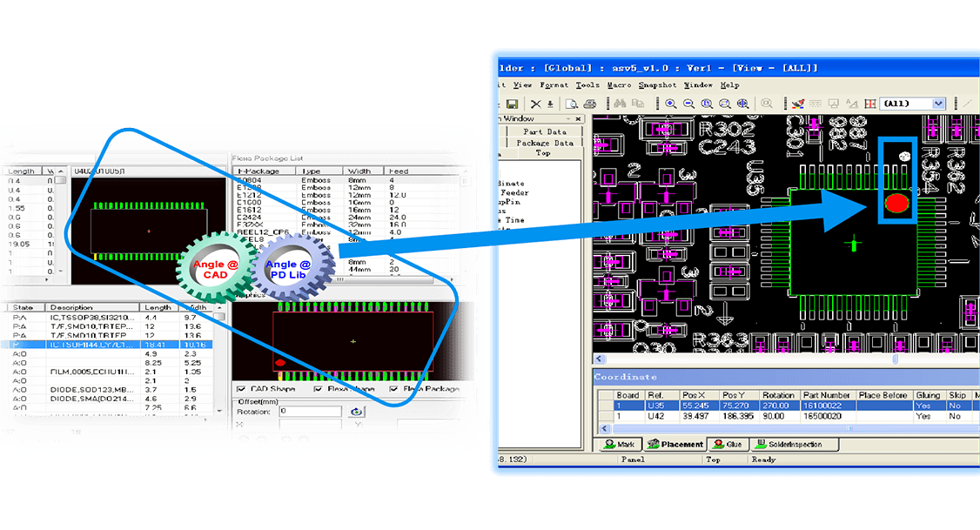Viewport: 980px width, 530px height.
Task: Click the red grid icon beside (All)
Action: tap(870, 104)
